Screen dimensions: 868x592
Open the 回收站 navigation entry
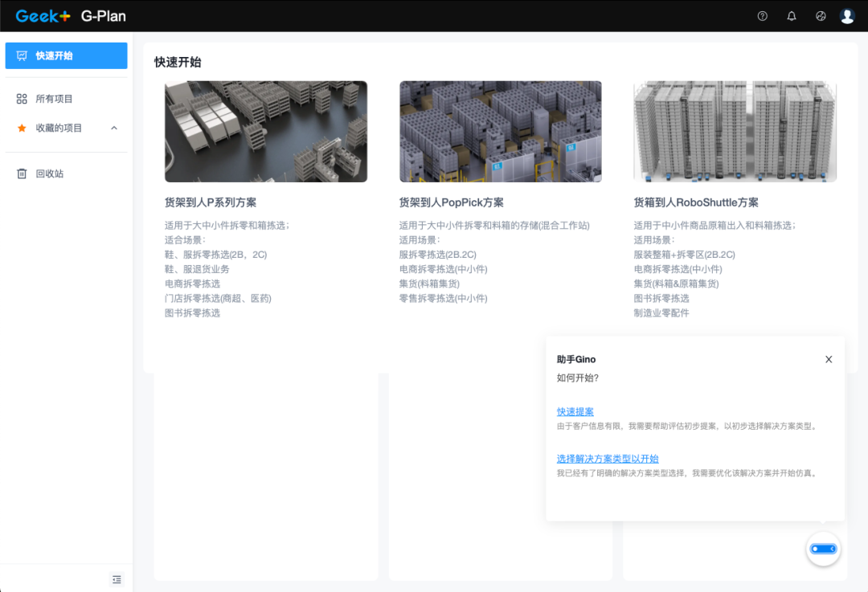[x=51, y=173]
